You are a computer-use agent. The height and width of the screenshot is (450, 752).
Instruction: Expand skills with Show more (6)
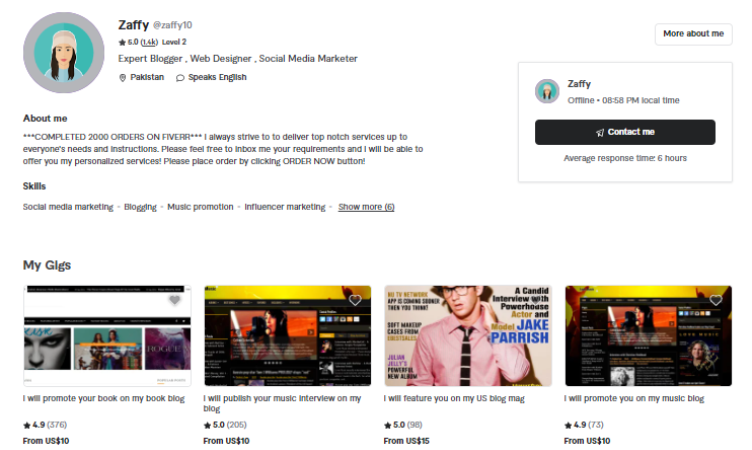point(366,207)
